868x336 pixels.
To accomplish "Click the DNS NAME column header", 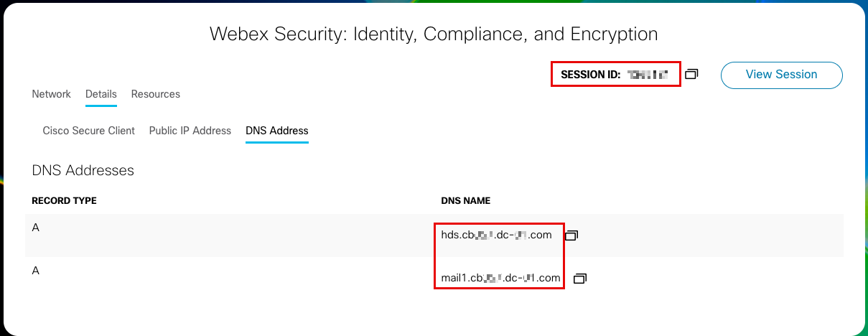I will coord(465,201).
